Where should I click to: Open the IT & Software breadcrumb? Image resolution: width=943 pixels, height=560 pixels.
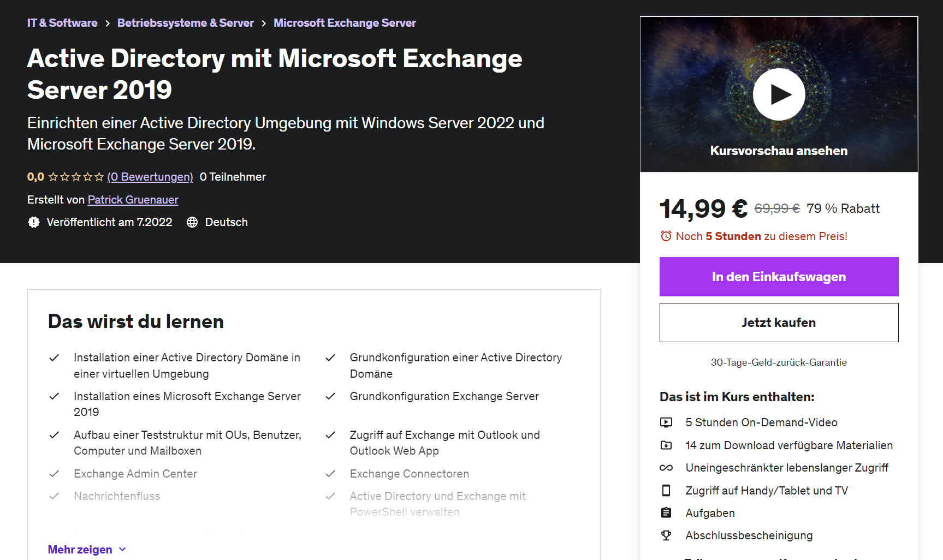(x=62, y=23)
